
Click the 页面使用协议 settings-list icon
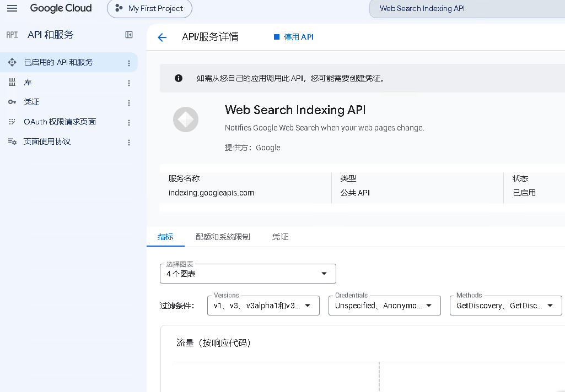pos(12,142)
